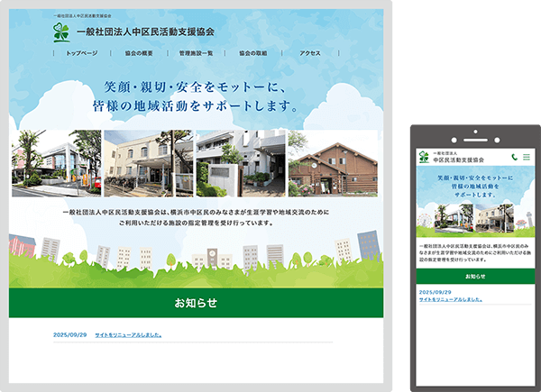Open the 管理施設一覧 menu item
Screen dimensions: 541x392
coord(196,53)
